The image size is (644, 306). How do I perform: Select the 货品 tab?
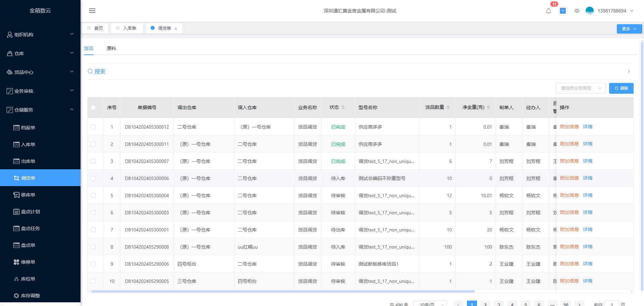pyautogui.click(x=89, y=48)
